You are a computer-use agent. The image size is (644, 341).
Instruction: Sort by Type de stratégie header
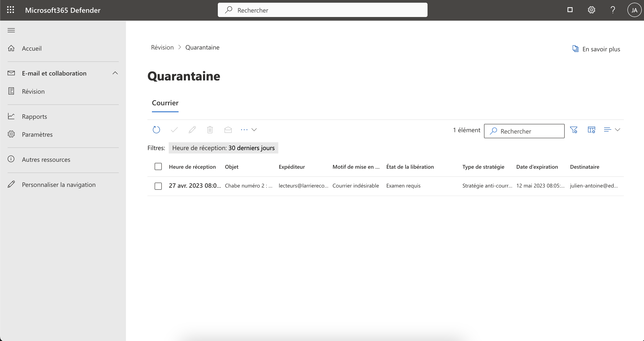pos(483,167)
